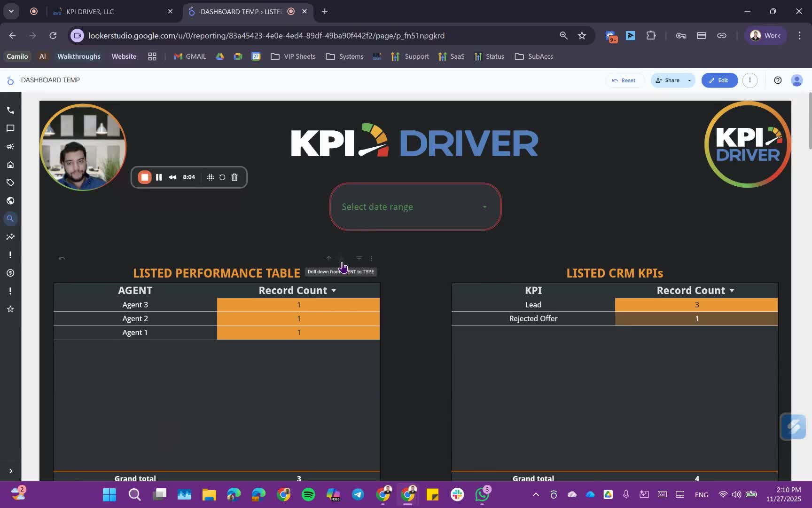This screenshot has height=508, width=812.
Task: Open the globe sidebar icon
Action: click(x=10, y=201)
